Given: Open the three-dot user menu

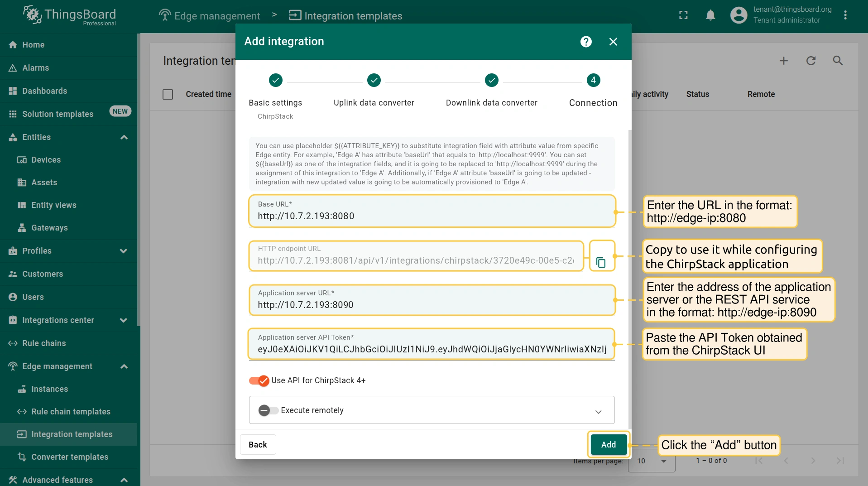Looking at the screenshot, I should 845,15.
